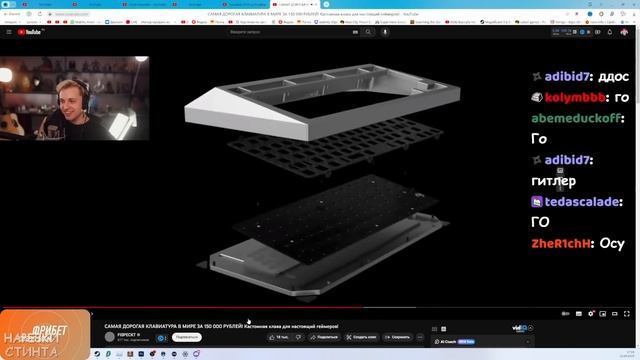This screenshot has width=640, height=360.
Task: Click the magnifier search button
Action: 368,32
